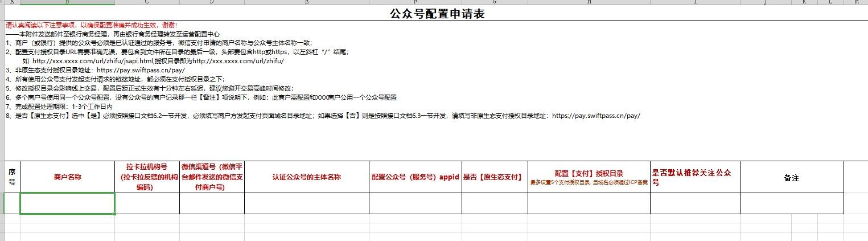Image resolution: width=868 pixels, height=241 pixels.
Task: Select the 商户名称 header cell
Action: 68,177
